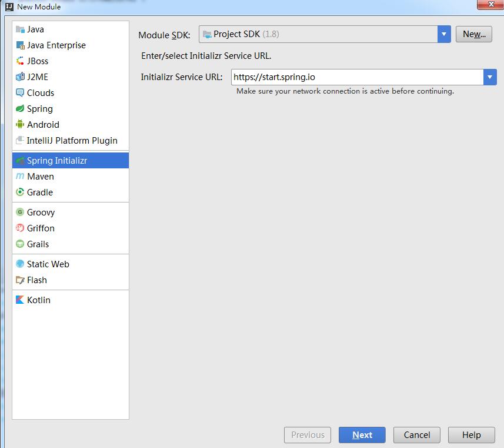Click the Kotlin logo icon
This screenshot has width=504, height=448.
20,300
